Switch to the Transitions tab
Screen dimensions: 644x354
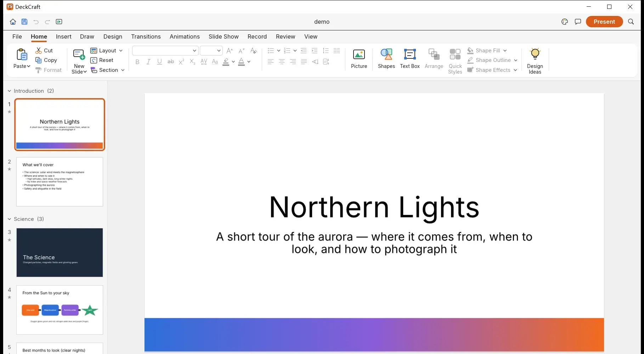point(146,36)
